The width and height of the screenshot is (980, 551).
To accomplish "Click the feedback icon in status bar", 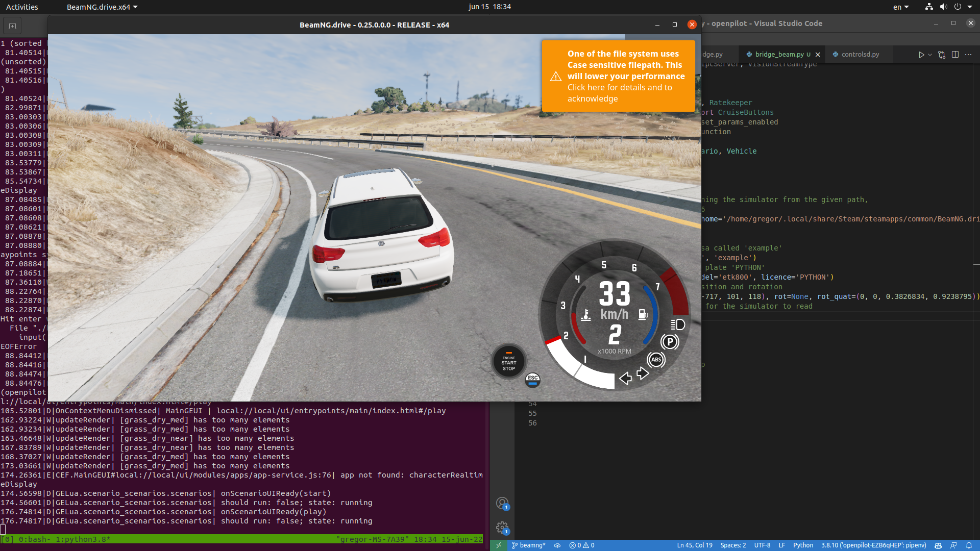I will [x=953, y=545].
